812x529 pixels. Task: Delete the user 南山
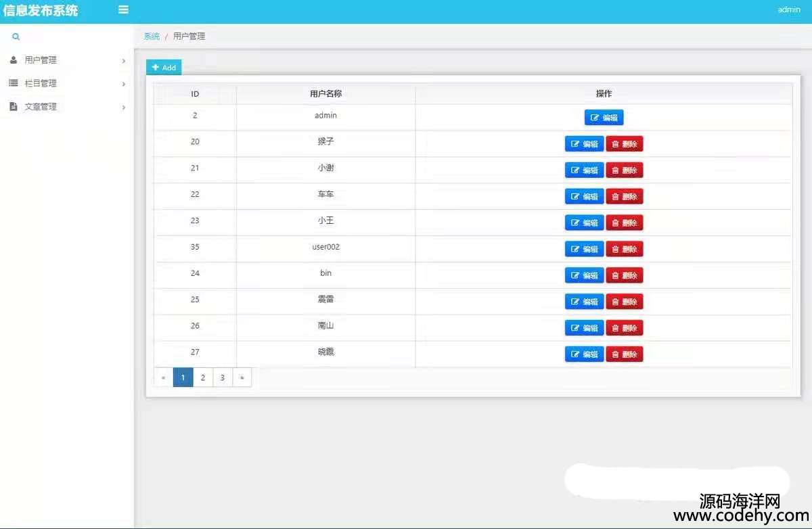[624, 328]
